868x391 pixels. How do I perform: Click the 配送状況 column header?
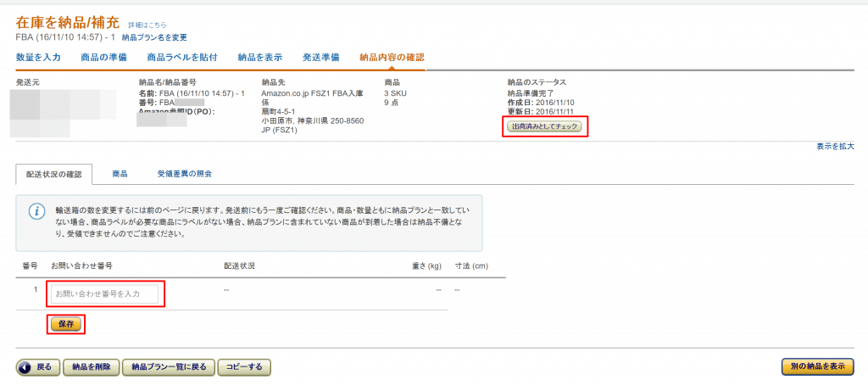click(239, 265)
